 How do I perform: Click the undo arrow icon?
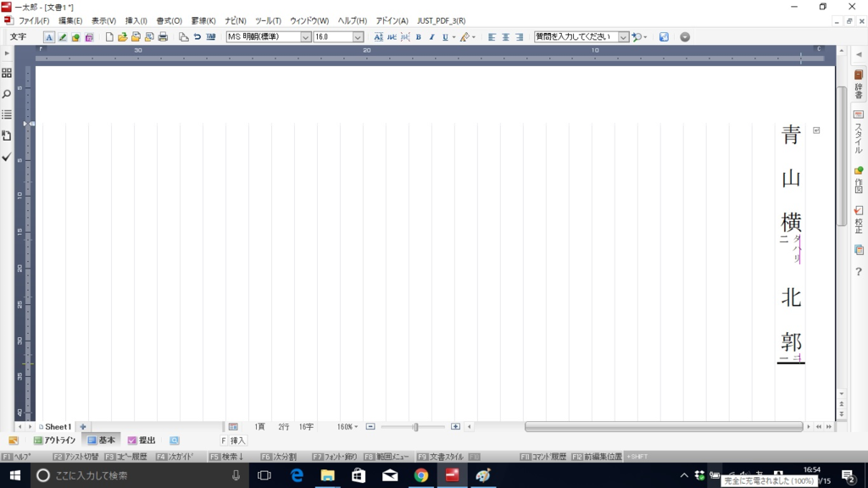197,37
